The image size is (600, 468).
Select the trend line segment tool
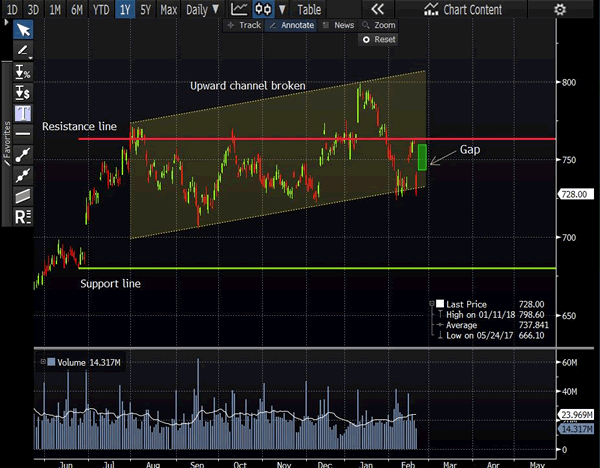tap(23, 155)
